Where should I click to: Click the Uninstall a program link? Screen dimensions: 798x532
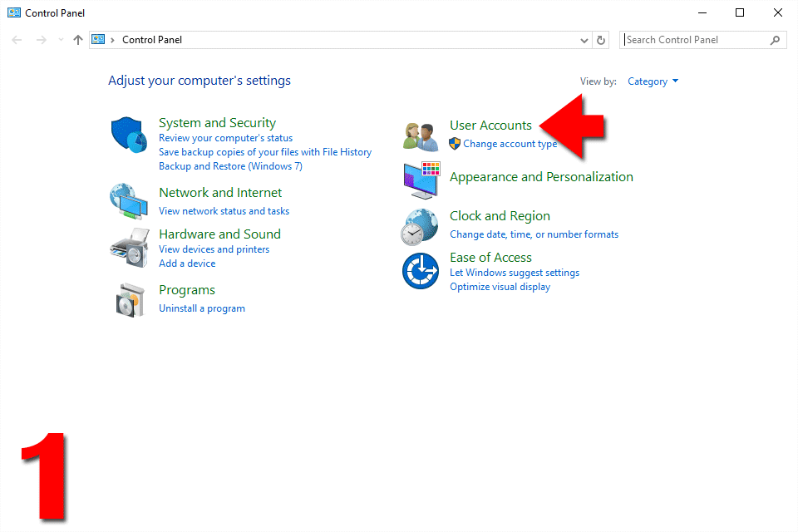202,308
